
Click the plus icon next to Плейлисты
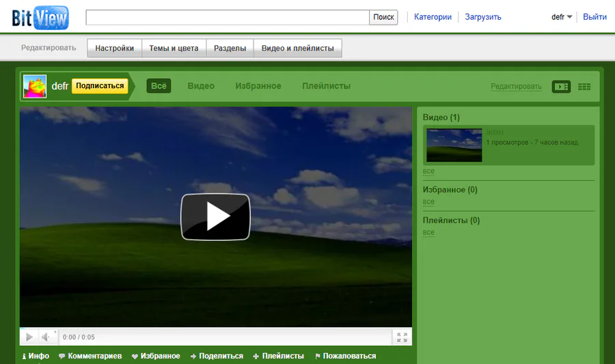[x=256, y=356]
